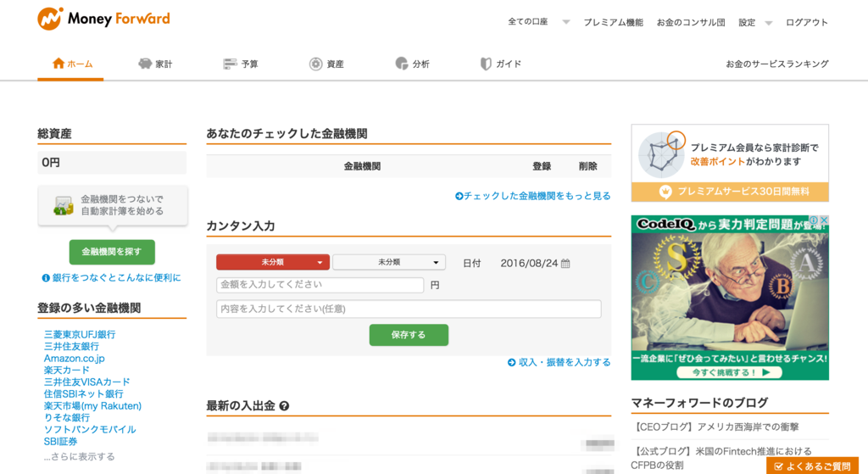The width and height of the screenshot is (868, 474).
Task: Click the 金融機関をつないで自動家計簿を始める box
Action: 113,205
